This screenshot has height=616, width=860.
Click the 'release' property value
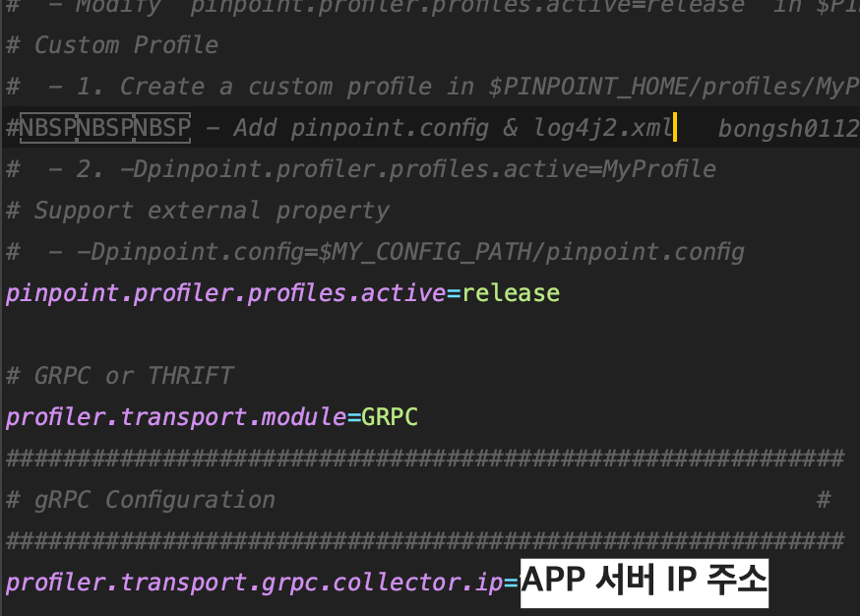(511, 293)
